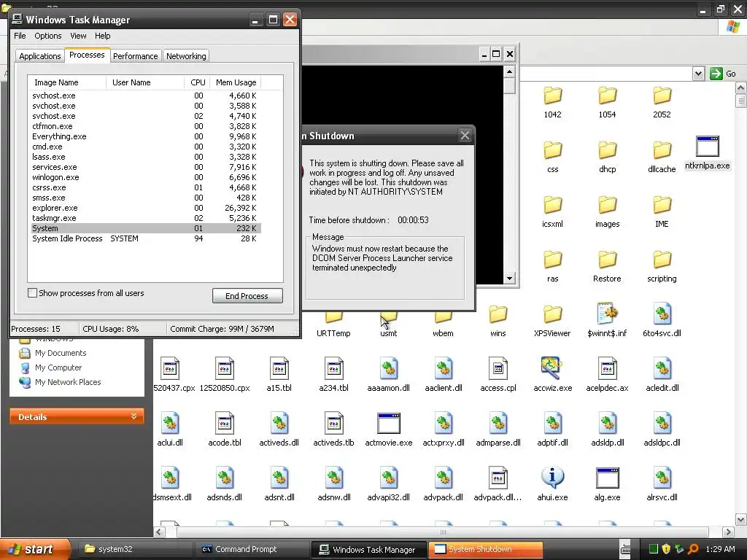Select the a15.tbl file icon

pos(279,368)
